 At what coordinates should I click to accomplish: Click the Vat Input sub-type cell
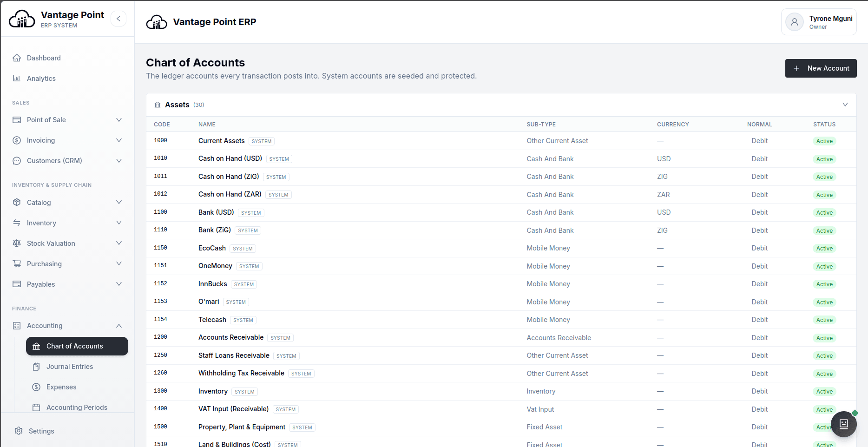click(x=540, y=409)
